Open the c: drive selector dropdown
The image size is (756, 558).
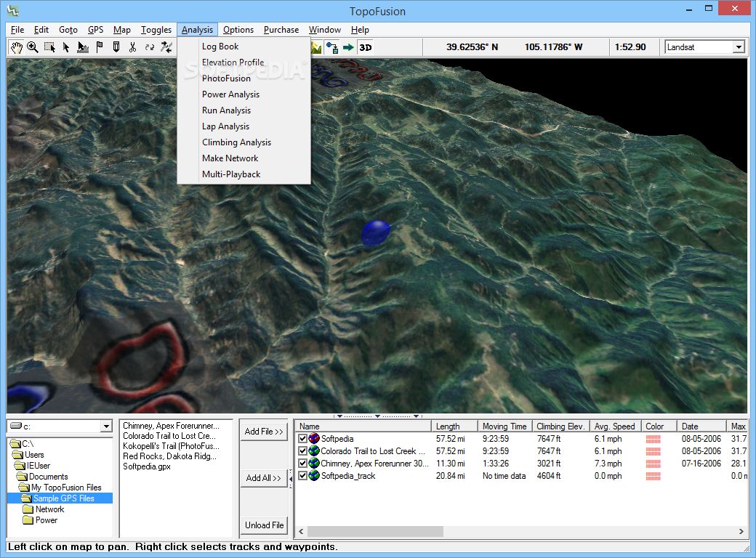107,426
